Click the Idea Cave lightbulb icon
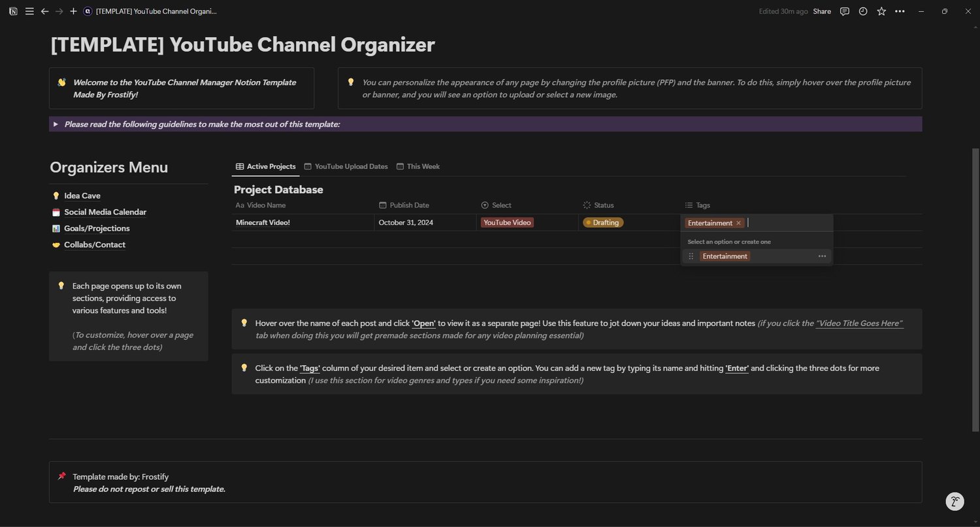980x527 pixels. [x=56, y=196]
